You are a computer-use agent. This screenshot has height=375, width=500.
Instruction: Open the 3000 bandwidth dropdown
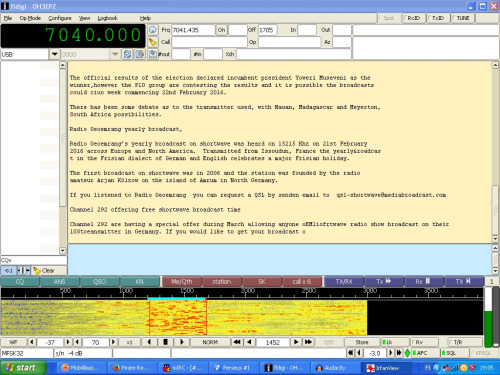coord(115,54)
